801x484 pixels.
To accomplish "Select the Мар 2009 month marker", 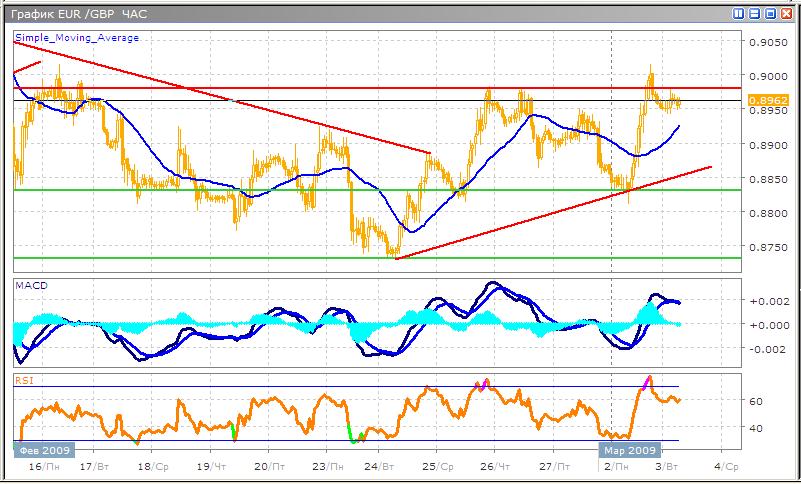I will pos(628,450).
